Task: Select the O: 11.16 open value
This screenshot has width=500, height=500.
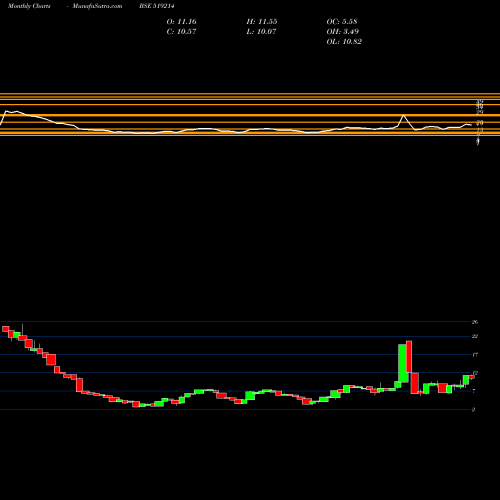Action: tap(182, 22)
